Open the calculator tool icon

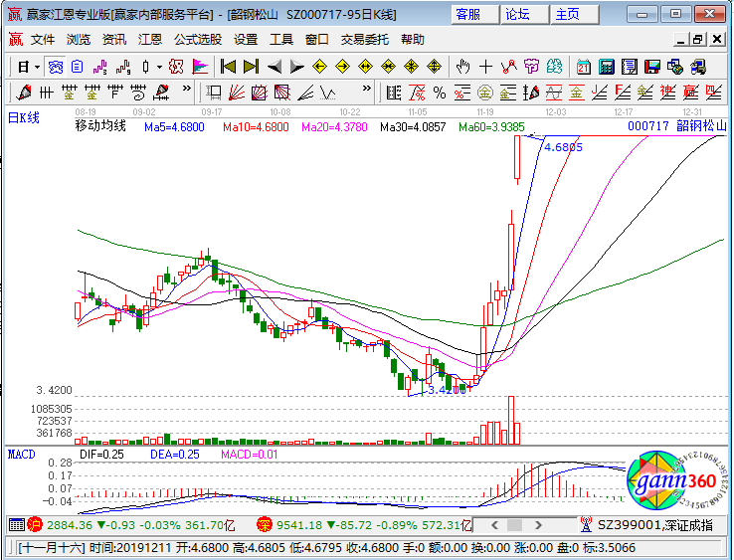coord(606,67)
